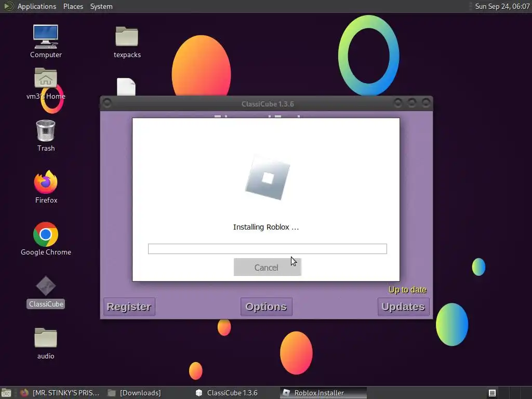Click the ClassiCube 1.3.6 title bar
The width and height of the screenshot is (532, 399).
(268, 104)
